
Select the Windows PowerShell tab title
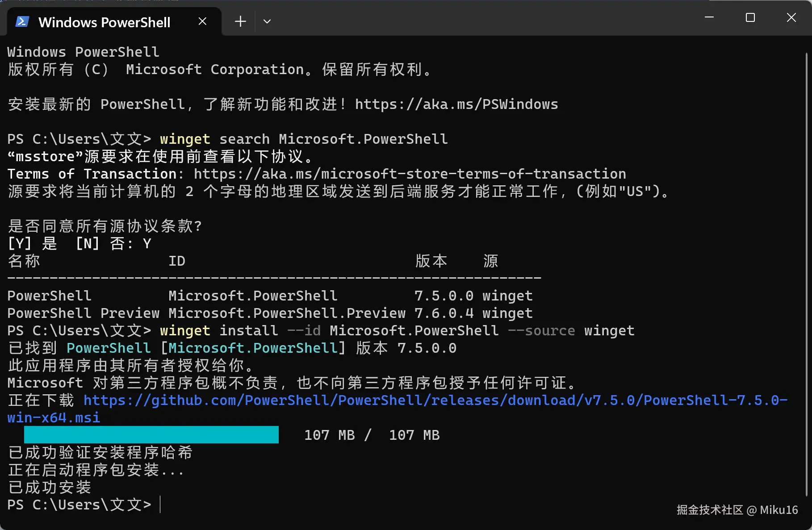104,22
